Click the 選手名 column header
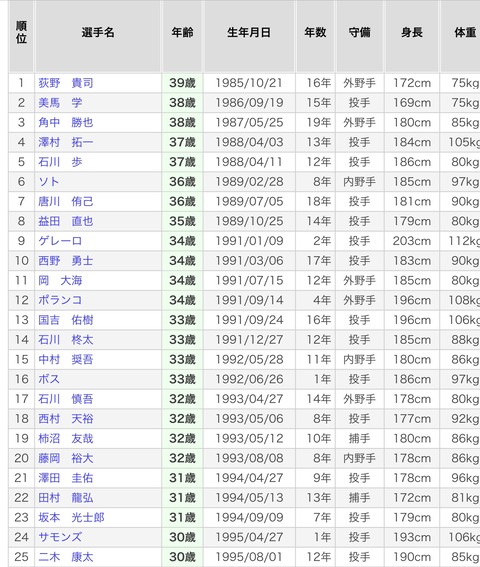This screenshot has width=480, height=567. coord(98,33)
